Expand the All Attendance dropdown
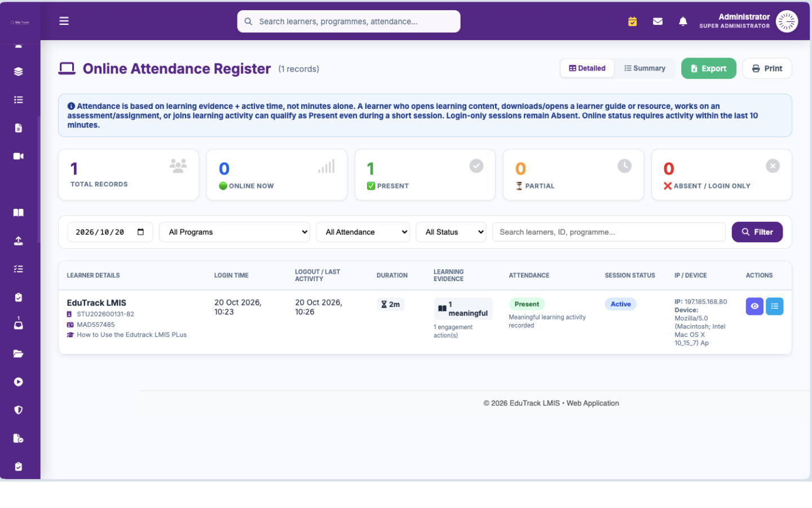Image resolution: width=812 pixels, height=508 pixels. point(363,232)
